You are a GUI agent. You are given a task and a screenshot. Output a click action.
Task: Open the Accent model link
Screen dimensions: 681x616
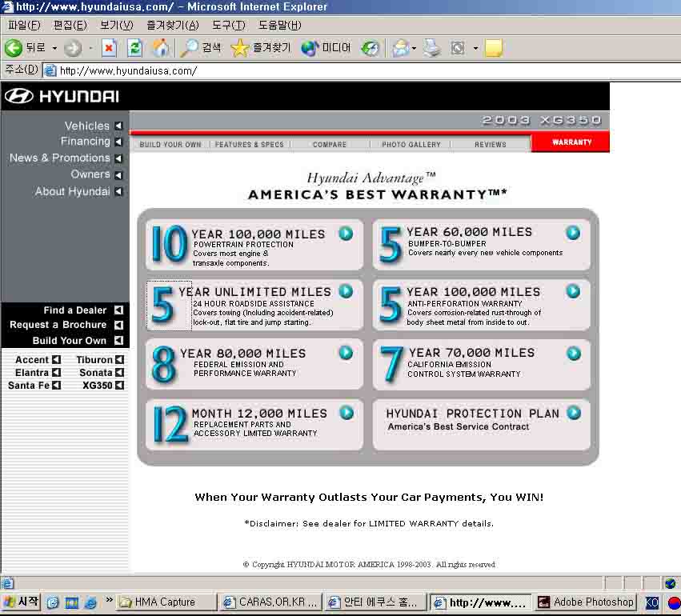(x=38, y=360)
